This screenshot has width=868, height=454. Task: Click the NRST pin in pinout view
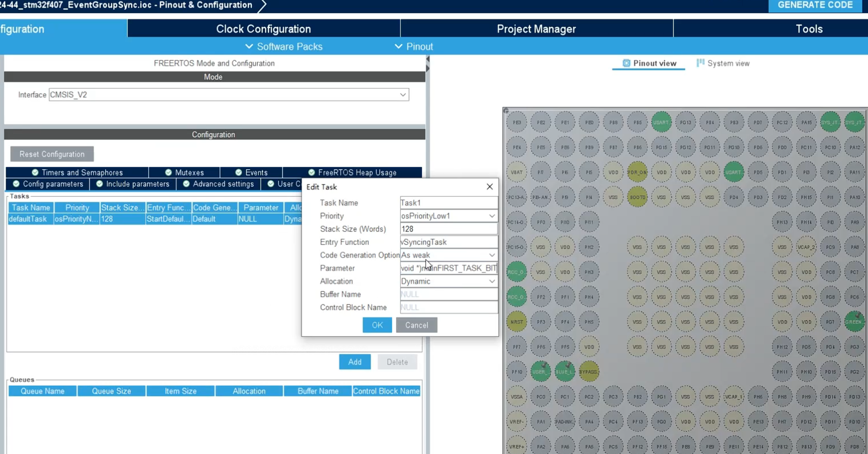[x=517, y=322]
